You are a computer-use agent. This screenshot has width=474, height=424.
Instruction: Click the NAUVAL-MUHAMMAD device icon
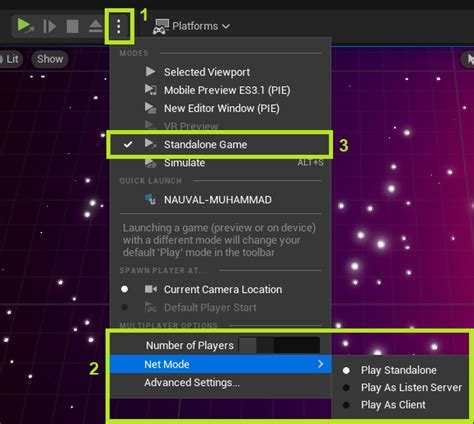[150, 199]
